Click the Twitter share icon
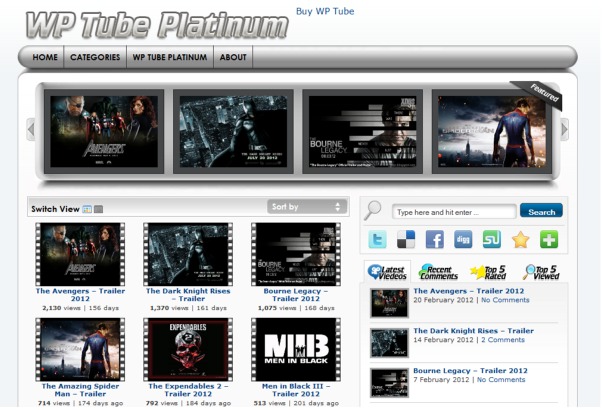 pos(378,240)
